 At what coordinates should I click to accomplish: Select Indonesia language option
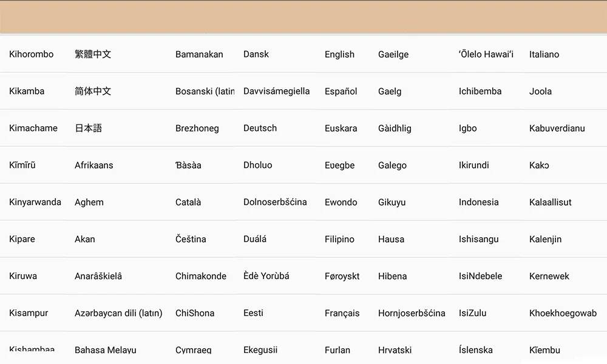tap(478, 202)
